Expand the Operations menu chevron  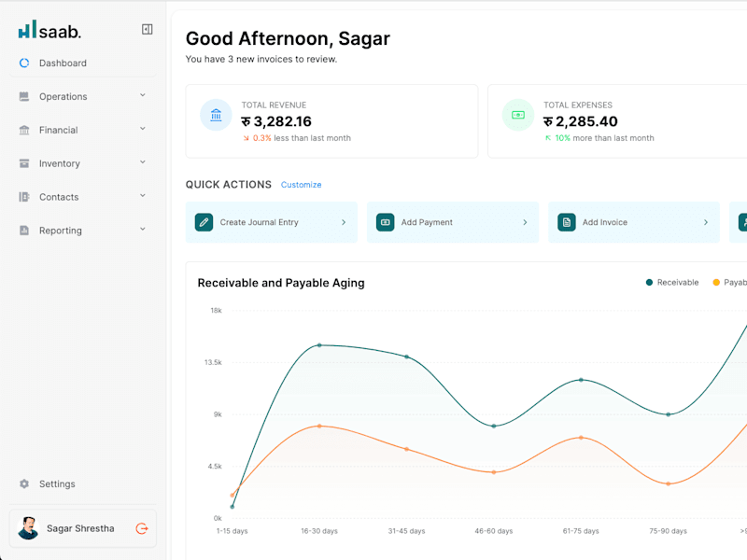tap(143, 96)
